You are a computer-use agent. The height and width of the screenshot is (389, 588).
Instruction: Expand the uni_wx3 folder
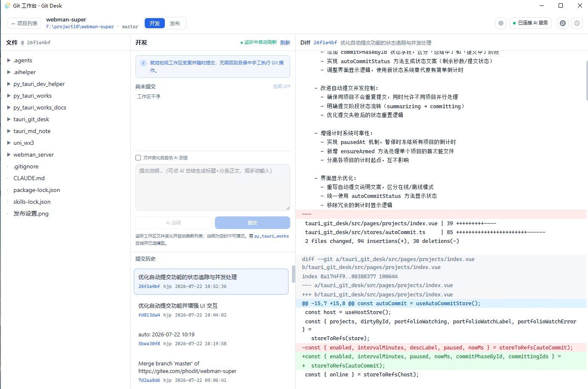click(x=9, y=143)
